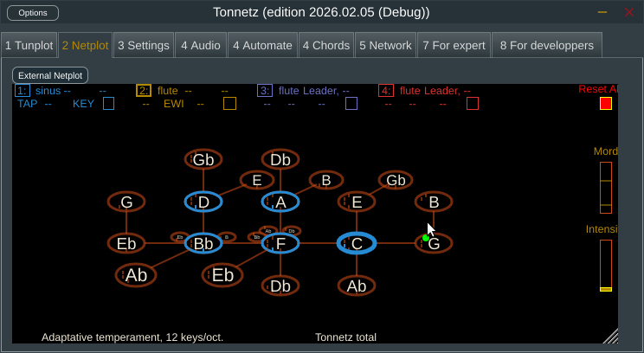Click the External Netplot button

tap(50, 75)
